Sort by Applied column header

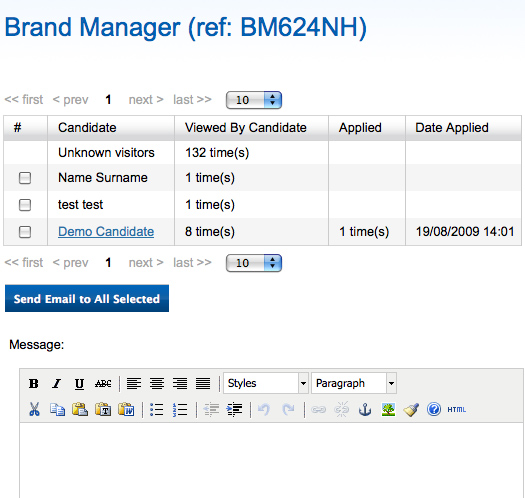click(367, 128)
